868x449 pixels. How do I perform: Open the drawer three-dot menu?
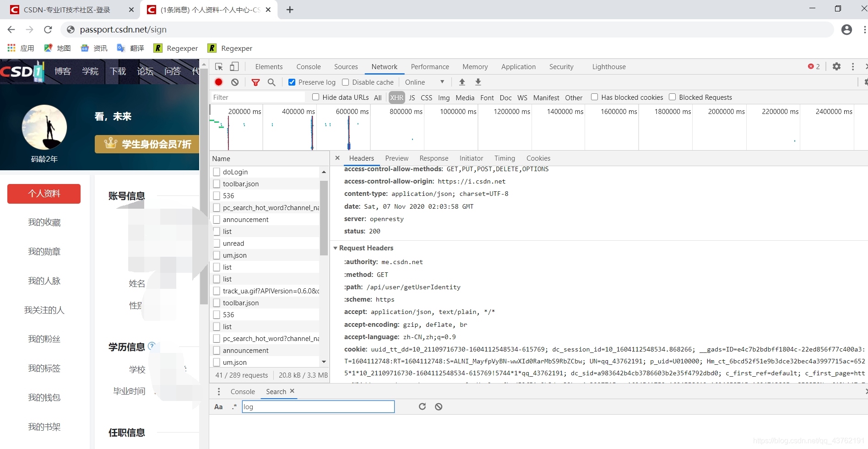219,391
